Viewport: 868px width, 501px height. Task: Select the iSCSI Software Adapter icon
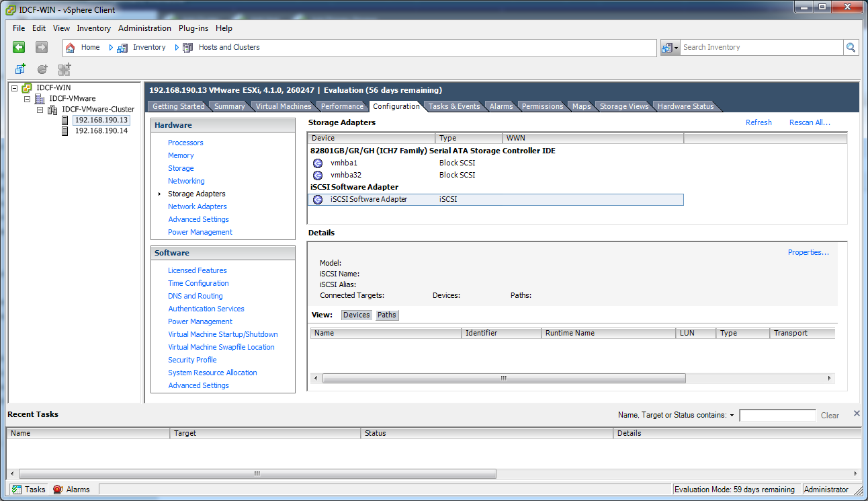tap(317, 199)
